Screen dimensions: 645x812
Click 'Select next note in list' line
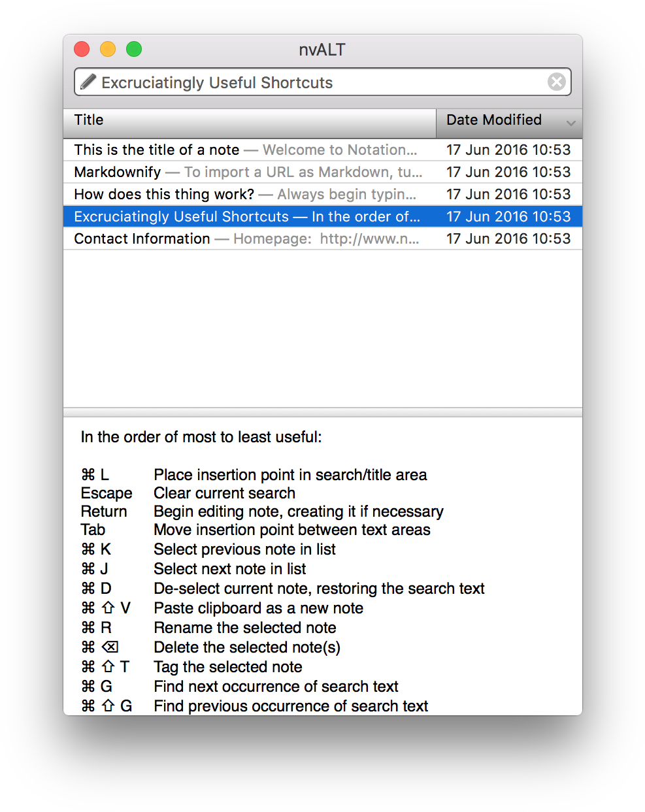click(x=230, y=569)
